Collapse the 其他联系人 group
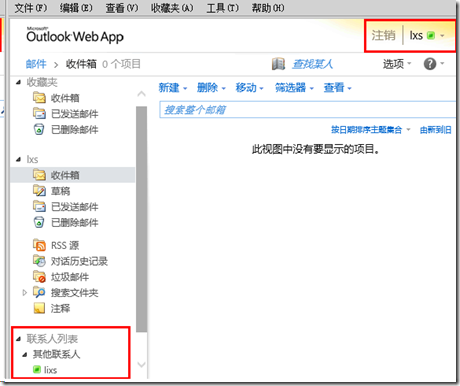Image resolution: width=460 pixels, height=386 pixels. (25, 355)
